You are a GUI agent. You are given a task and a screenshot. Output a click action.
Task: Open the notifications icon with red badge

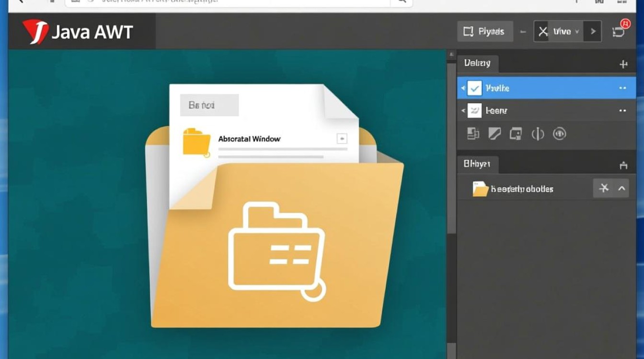[x=620, y=31]
